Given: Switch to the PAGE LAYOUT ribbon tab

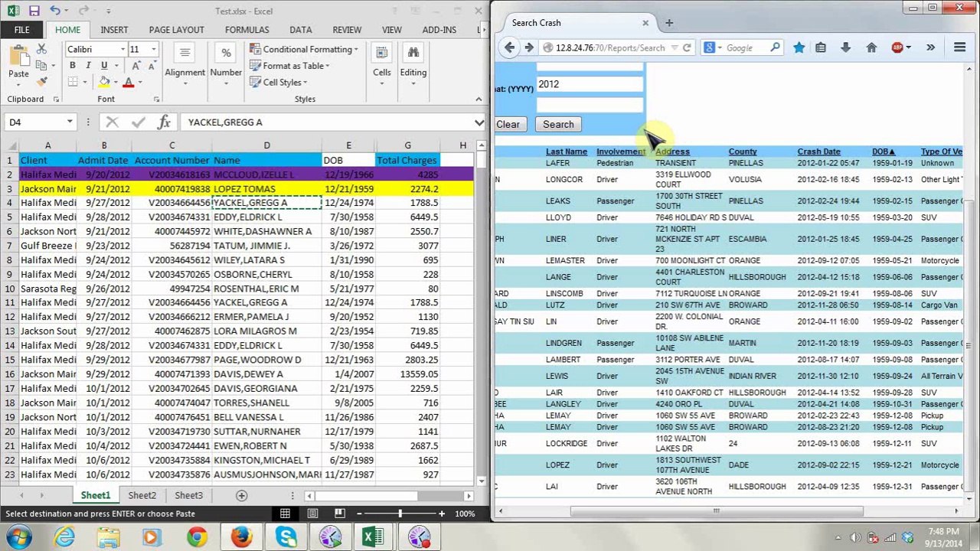Looking at the screenshot, I should (177, 30).
